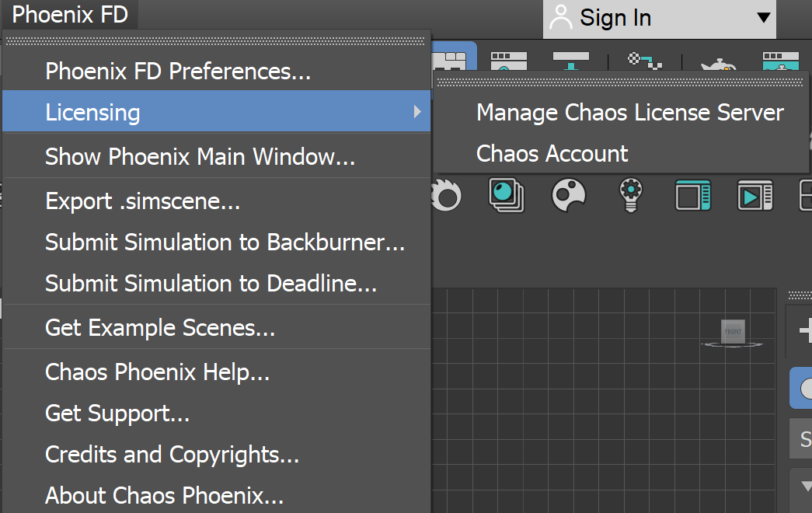Open the Phoenix FD menu in the menu bar
812x513 pixels.
(x=70, y=14)
